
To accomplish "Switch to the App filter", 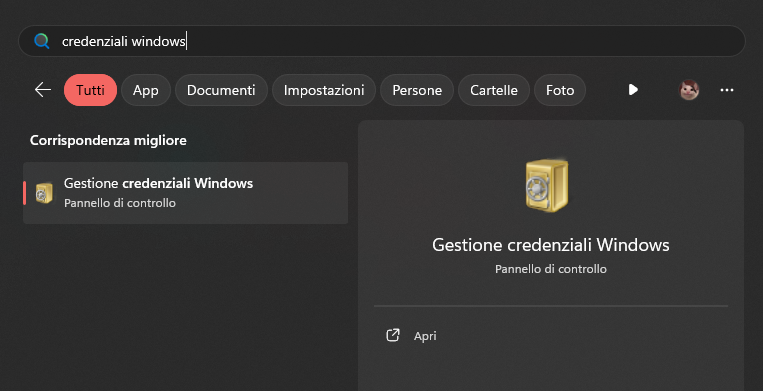I will click(x=146, y=90).
